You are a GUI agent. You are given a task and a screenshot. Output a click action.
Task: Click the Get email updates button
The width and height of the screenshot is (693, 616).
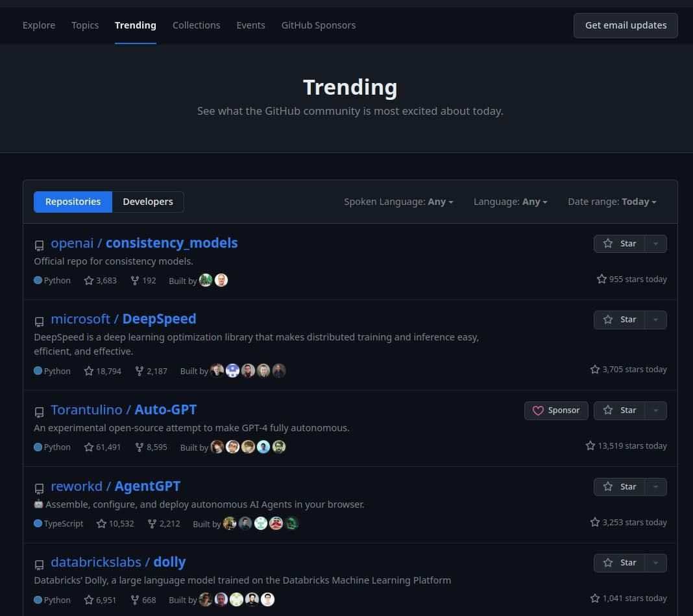pyautogui.click(x=625, y=25)
